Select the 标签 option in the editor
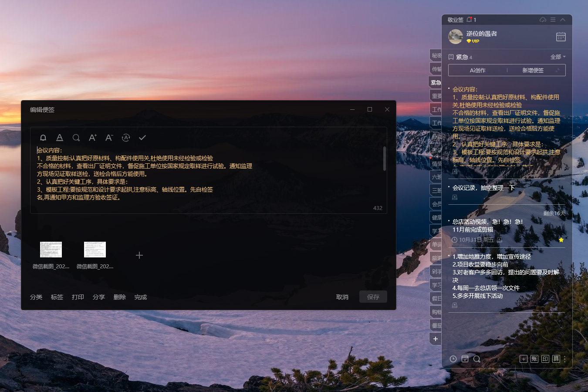Image resolution: width=588 pixels, height=392 pixels. [x=57, y=297]
